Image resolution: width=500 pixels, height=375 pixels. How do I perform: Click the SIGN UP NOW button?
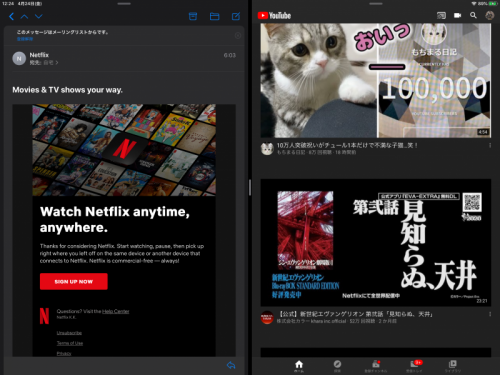(74, 282)
